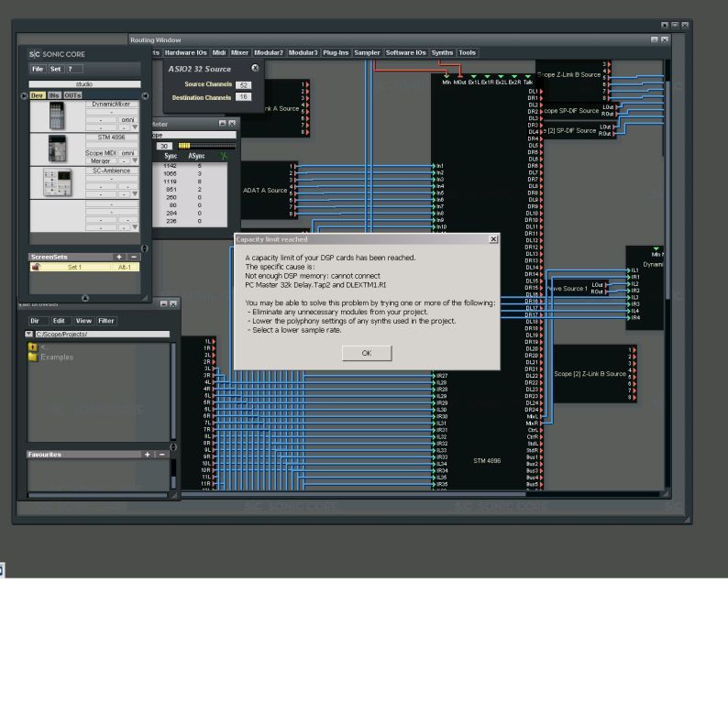Click the 1L output port on bottom-left module
Viewport: 728px width, 704px height.
[x=214, y=342]
